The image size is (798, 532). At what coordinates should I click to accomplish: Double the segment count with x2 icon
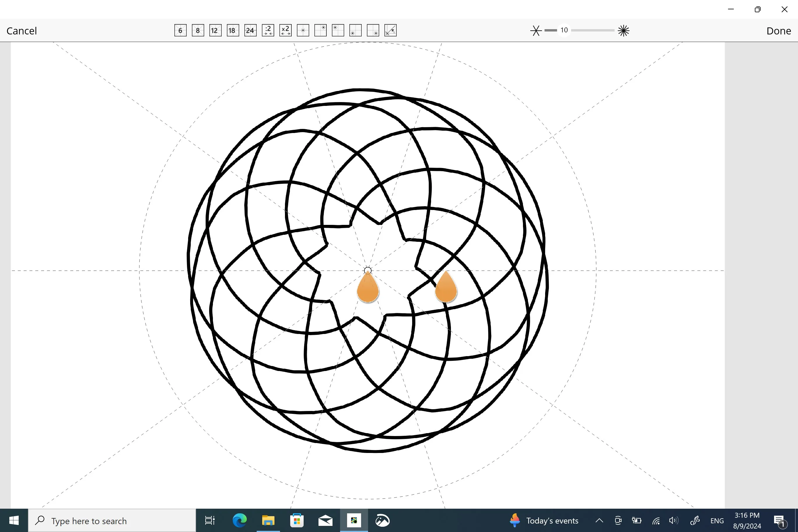pos(285,31)
